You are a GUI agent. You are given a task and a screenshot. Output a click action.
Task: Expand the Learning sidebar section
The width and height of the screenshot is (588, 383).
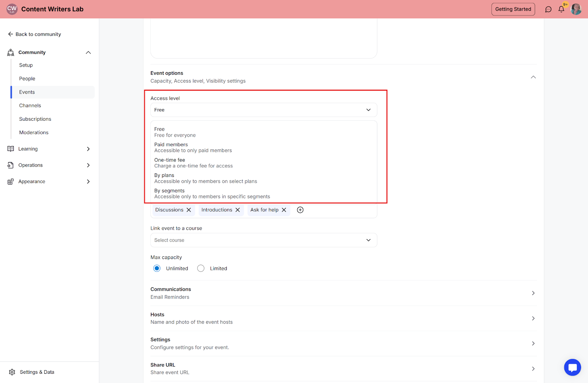pyautogui.click(x=88, y=149)
